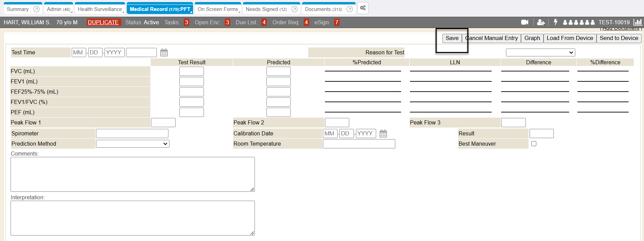Click the lightning bolt icon
The width and height of the screenshot is (644, 241).
point(556,22)
